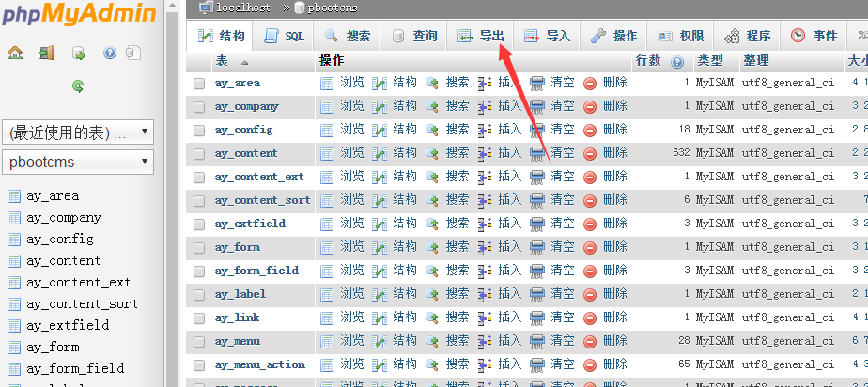Click the phpMyAdmin logo
This screenshot has height=387, width=868.
click(79, 13)
